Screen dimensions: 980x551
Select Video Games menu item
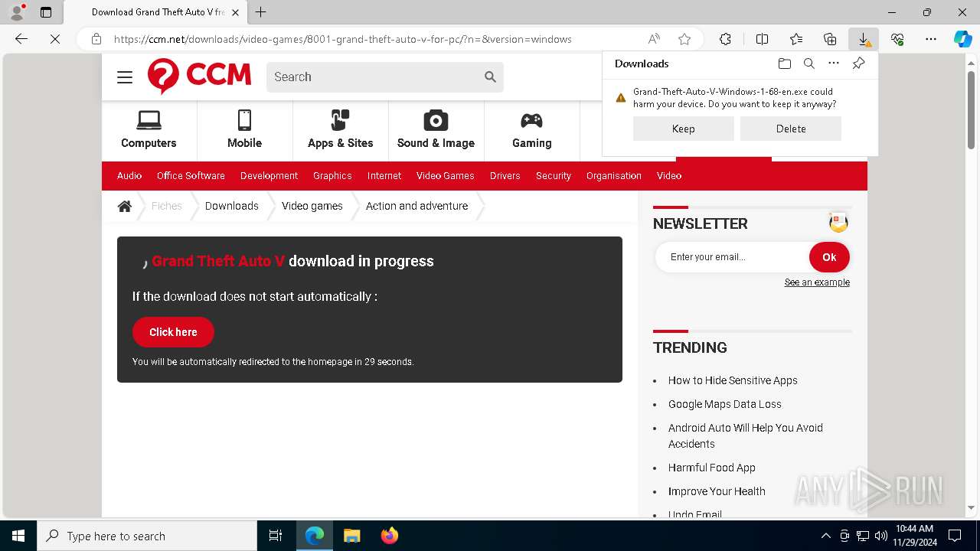446,176
